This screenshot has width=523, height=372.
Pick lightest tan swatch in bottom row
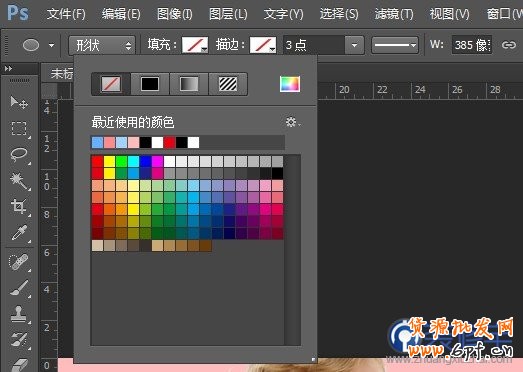[x=97, y=246]
